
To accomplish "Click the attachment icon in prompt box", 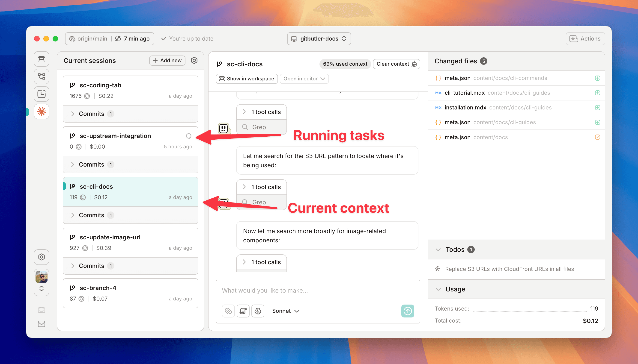I will click(x=228, y=311).
